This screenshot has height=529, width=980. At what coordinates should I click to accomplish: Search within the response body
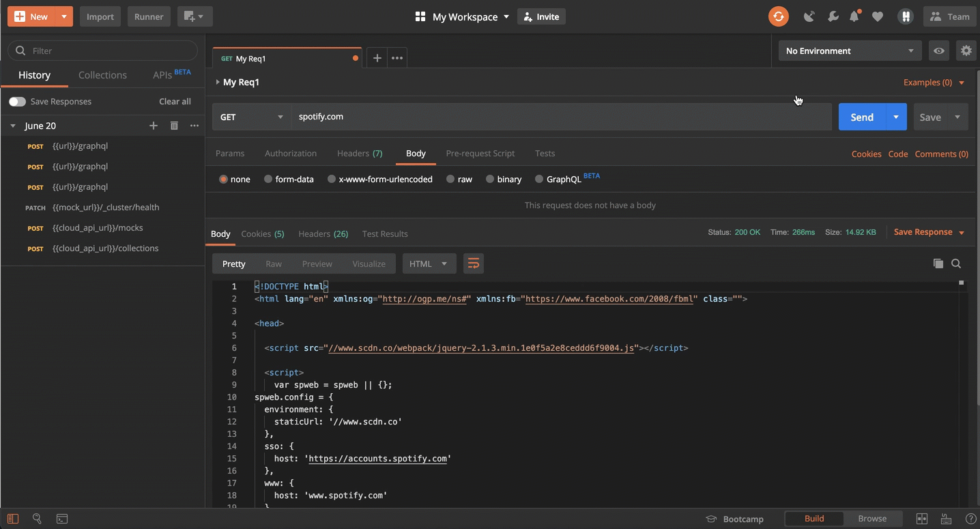click(x=956, y=263)
